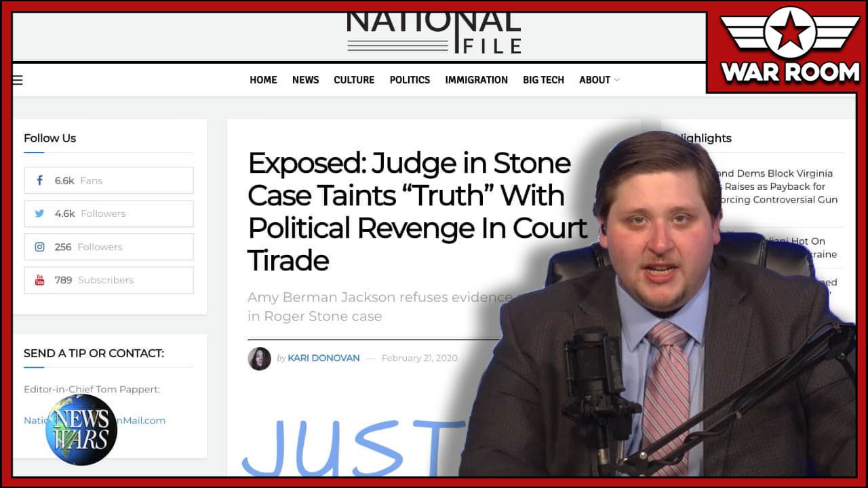The image size is (868, 488).
Task: Open the HOME menu item
Action: (263, 80)
